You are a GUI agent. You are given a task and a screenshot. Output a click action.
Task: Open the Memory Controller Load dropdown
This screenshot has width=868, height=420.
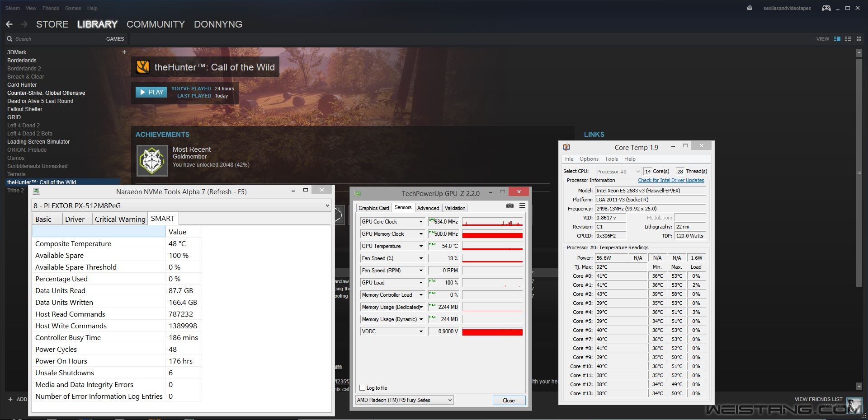pos(421,295)
